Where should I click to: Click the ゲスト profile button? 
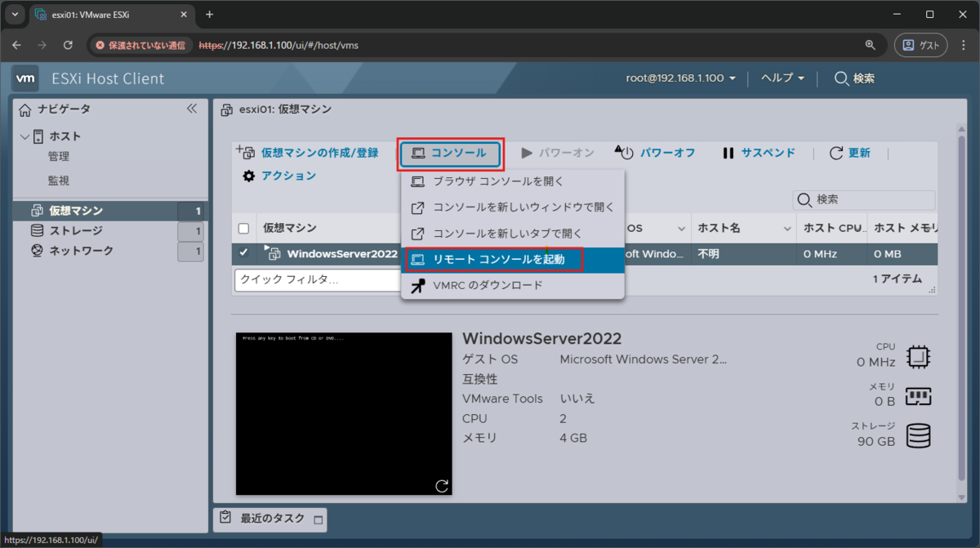[x=921, y=45]
